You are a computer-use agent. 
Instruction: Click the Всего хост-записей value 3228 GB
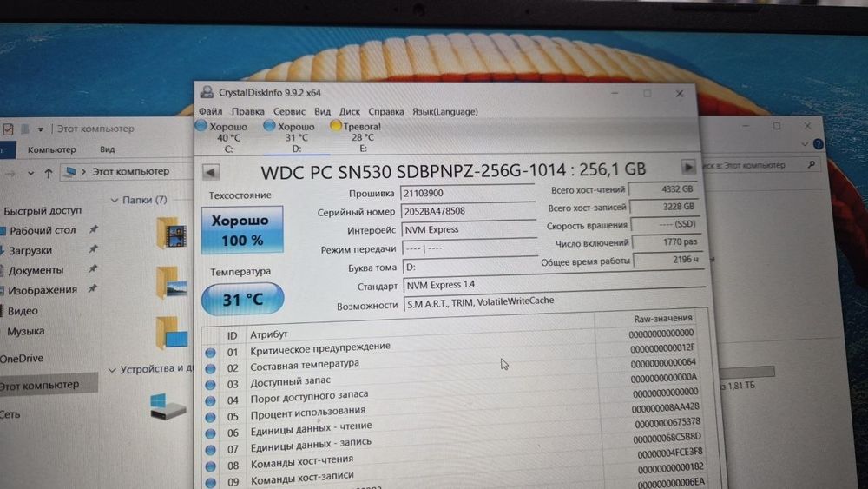663,207
